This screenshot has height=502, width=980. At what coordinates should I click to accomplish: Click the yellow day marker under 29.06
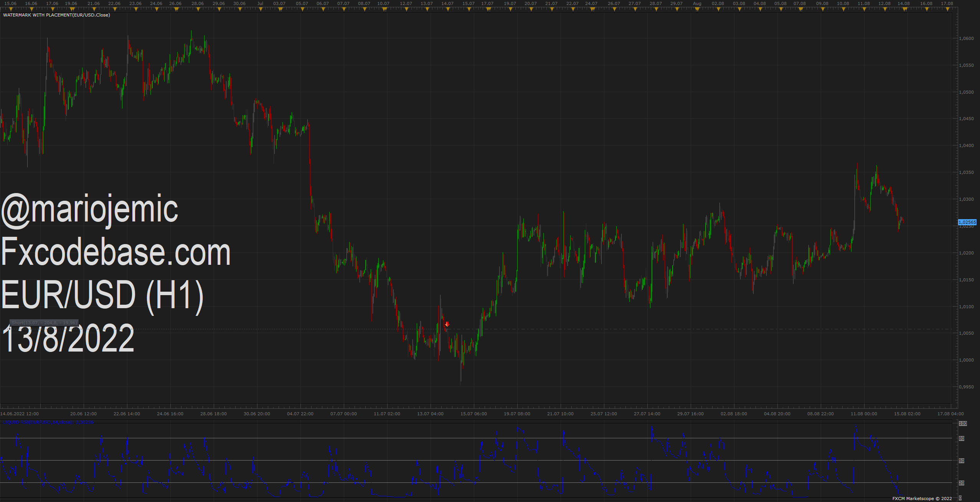(219, 9)
